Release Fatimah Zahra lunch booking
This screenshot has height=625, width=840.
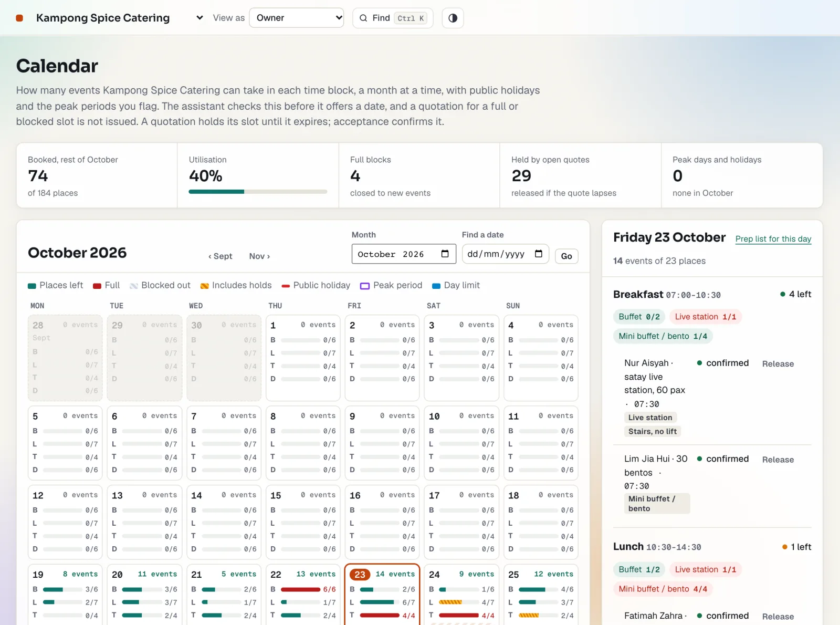point(778,617)
